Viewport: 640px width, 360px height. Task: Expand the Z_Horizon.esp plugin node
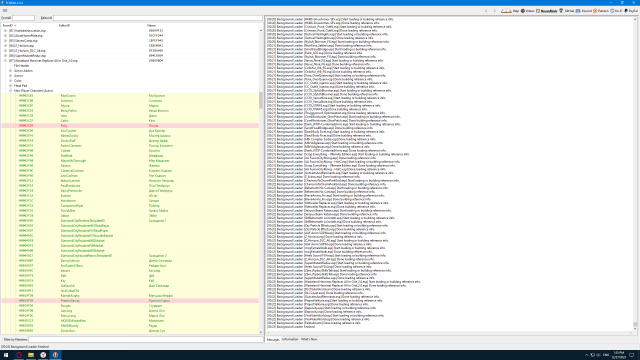point(5,46)
